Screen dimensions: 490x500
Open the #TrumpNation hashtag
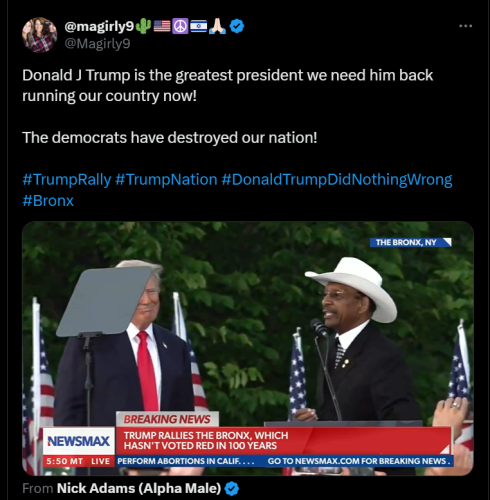point(166,180)
